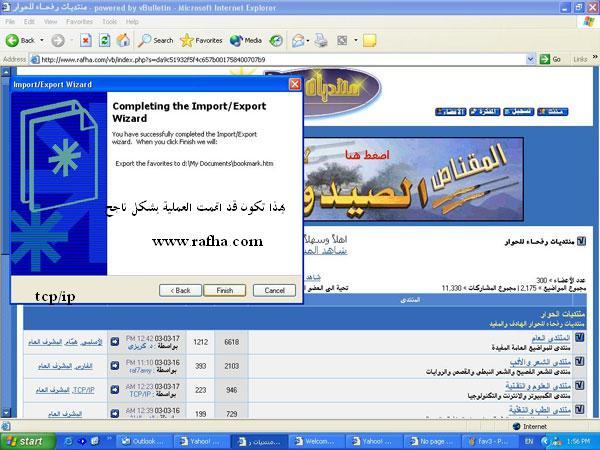
Task: Open the File menu
Action: (10, 22)
